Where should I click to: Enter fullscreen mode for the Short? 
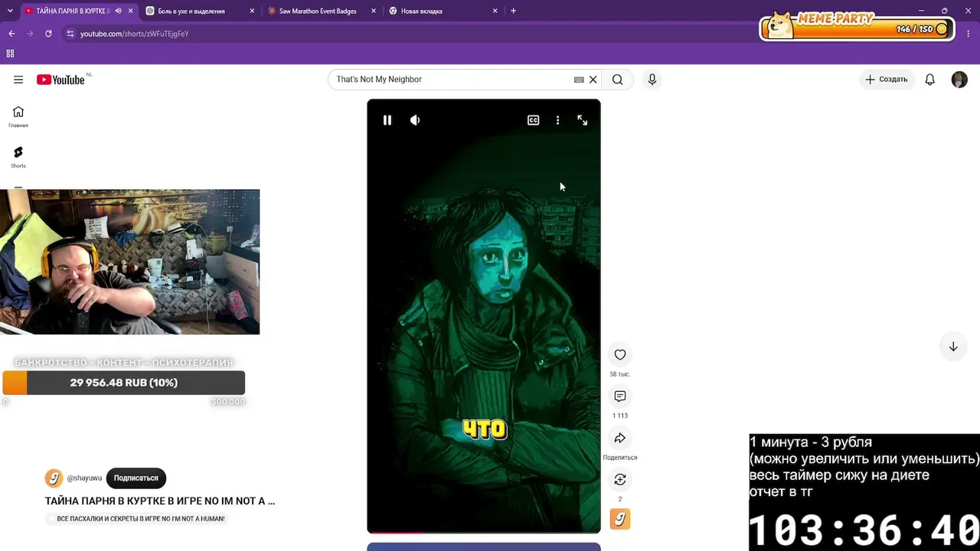[583, 120]
